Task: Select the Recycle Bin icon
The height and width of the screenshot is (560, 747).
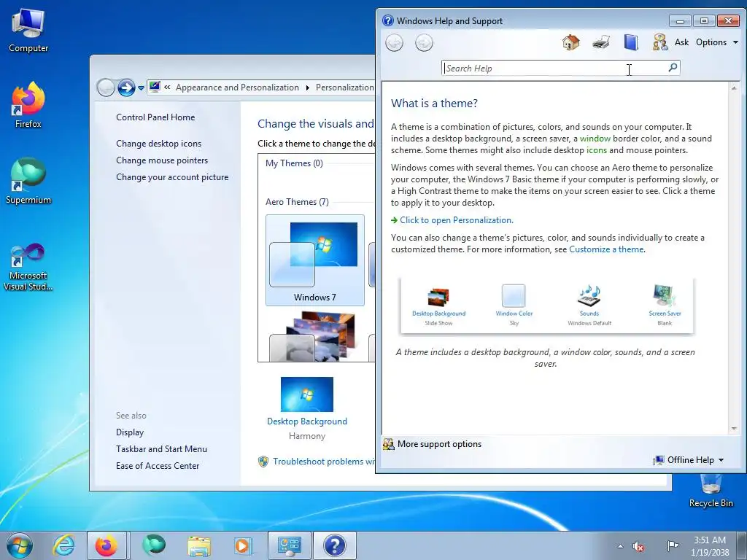Action: (711, 491)
